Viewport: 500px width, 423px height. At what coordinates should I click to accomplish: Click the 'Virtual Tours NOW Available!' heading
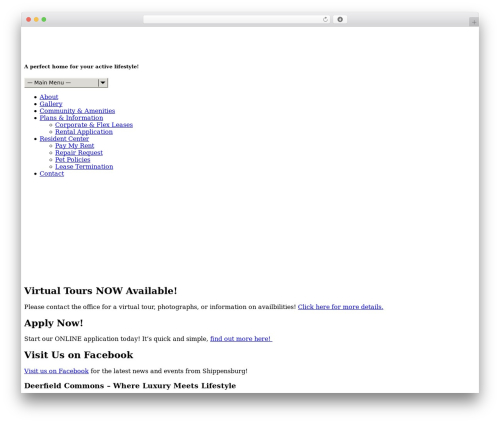point(100,291)
